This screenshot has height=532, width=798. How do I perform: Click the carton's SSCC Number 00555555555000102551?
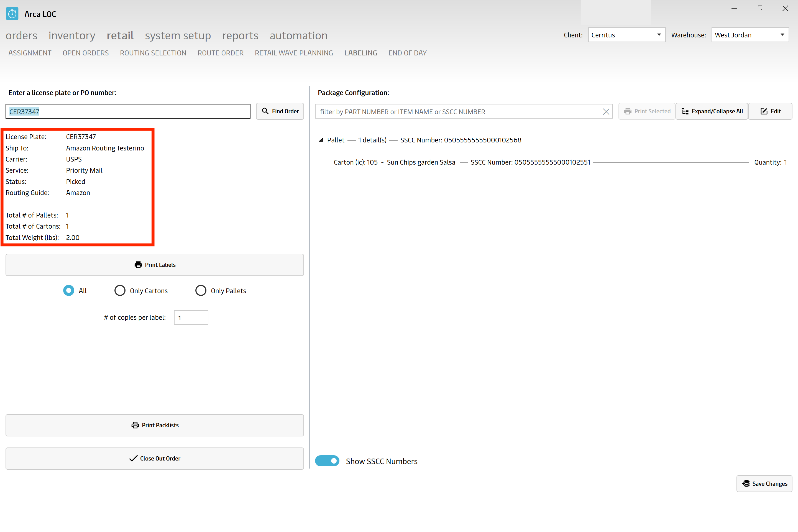pos(530,162)
